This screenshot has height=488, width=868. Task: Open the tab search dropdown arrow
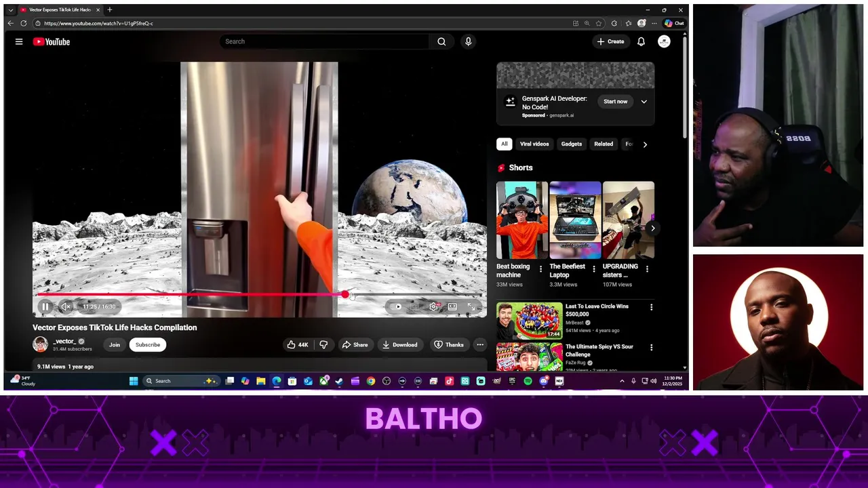[x=10, y=9]
